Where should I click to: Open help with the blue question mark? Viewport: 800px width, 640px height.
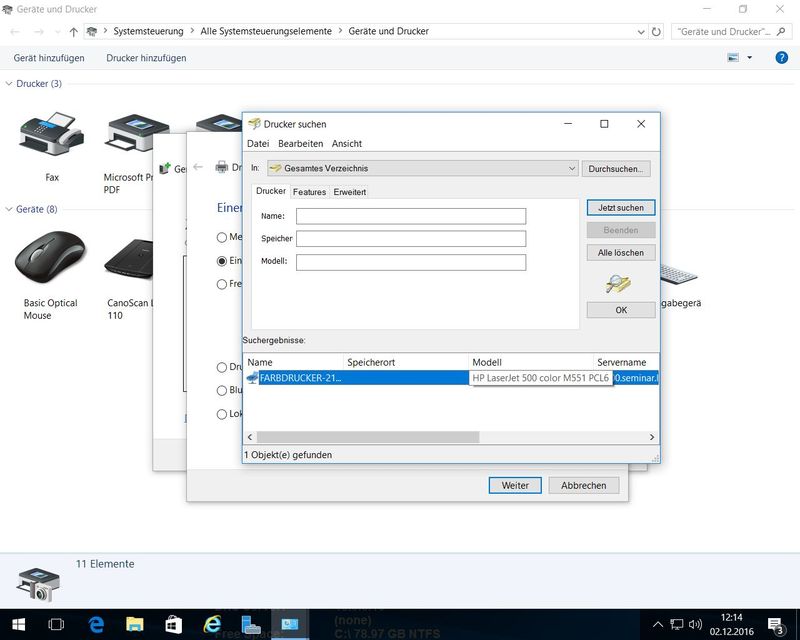(x=782, y=58)
